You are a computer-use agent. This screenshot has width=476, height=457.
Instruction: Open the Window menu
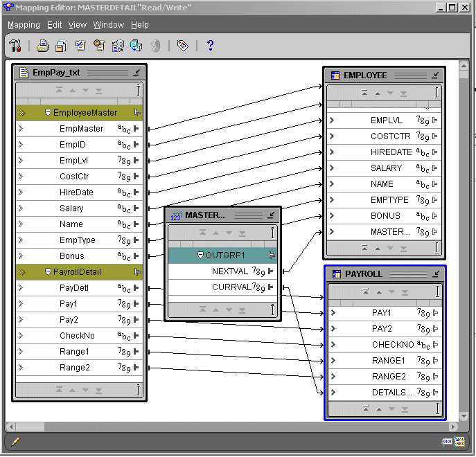(x=108, y=25)
